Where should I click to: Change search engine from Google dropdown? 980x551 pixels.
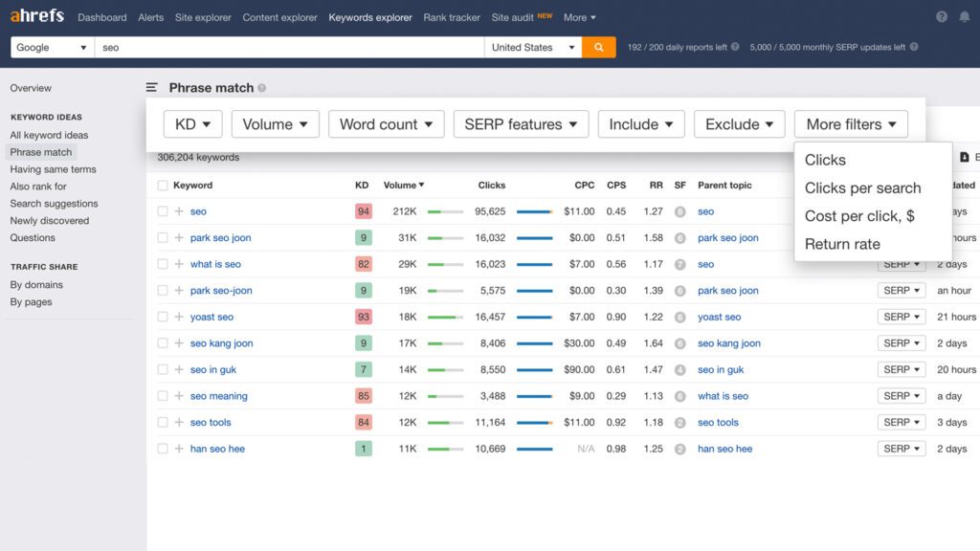coord(52,47)
